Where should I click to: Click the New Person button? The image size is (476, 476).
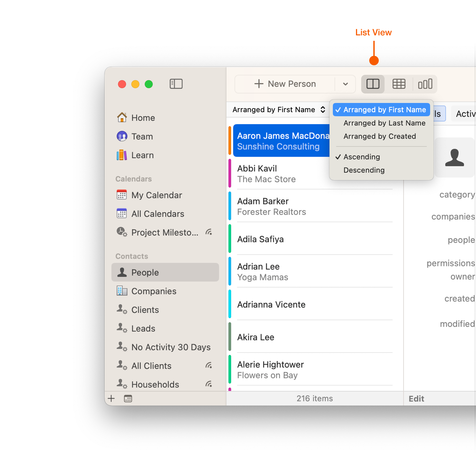[x=285, y=84]
